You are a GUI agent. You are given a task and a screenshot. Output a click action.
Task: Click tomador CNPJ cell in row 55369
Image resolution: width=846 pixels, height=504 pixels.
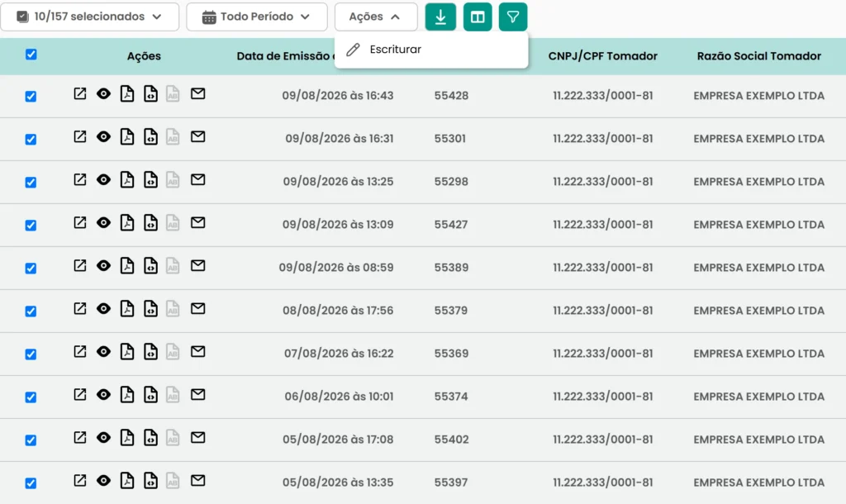coord(602,354)
